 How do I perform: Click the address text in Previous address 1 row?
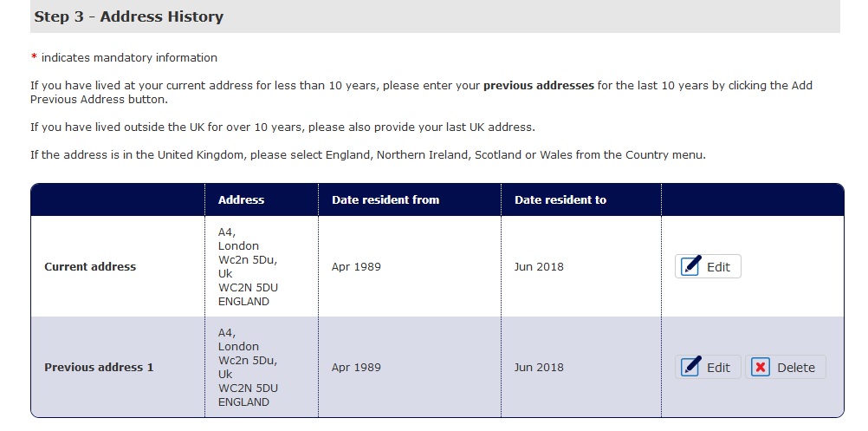click(x=248, y=367)
